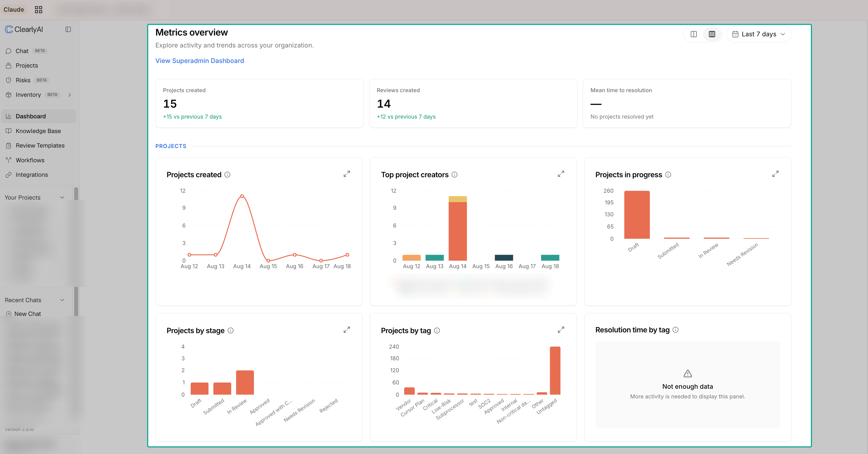868x454 pixels.
Task: Open the Last 7 days date range dropdown
Action: pyautogui.click(x=759, y=34)
